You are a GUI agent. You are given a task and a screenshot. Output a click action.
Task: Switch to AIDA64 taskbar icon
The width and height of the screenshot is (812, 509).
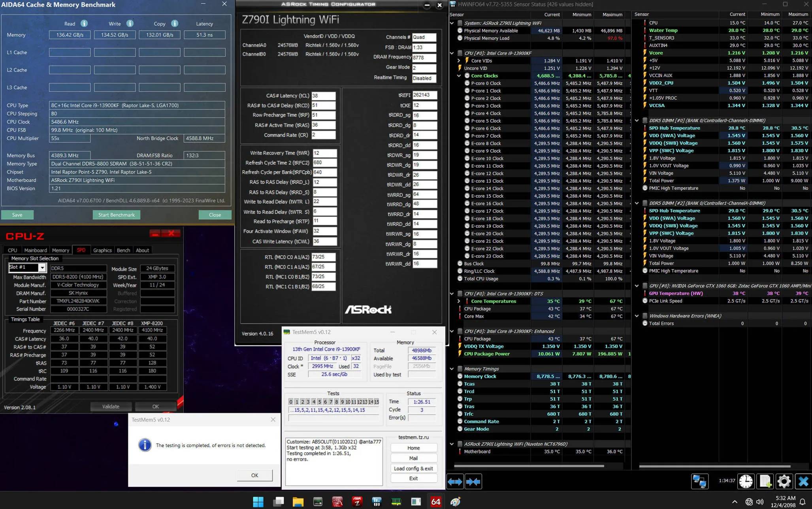tap(435, 501)
